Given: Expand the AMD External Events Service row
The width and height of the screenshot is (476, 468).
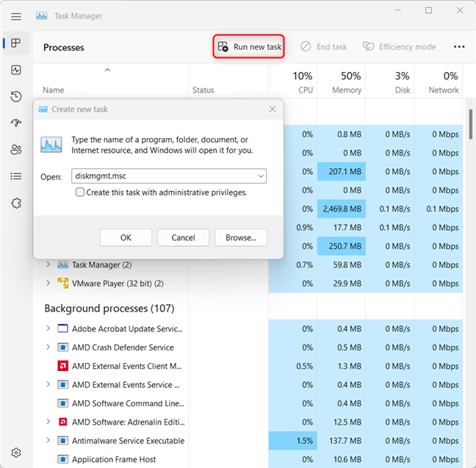Looking at the screenshot, I should pos(48,384).
